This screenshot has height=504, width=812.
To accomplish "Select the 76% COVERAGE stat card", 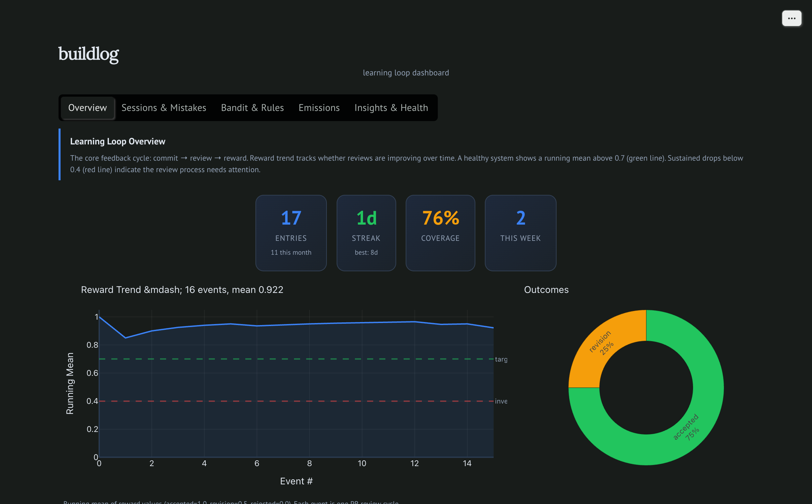I will (x=440, y=233).
